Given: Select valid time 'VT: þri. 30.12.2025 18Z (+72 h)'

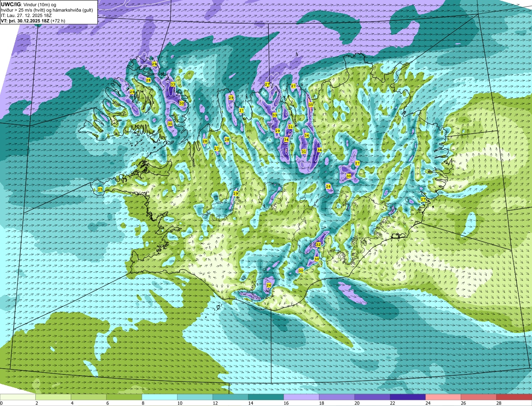Looking at the screenshot, I should click(x=33, y=21).
